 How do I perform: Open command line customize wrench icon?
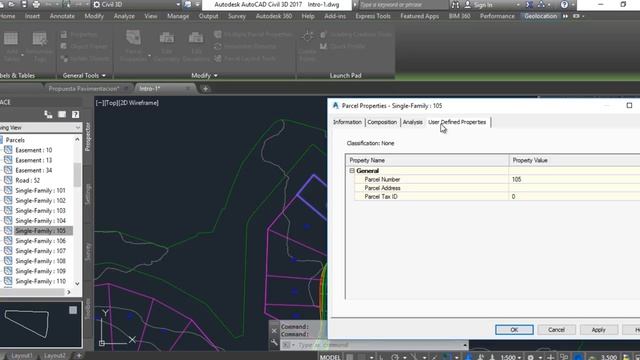274,343
